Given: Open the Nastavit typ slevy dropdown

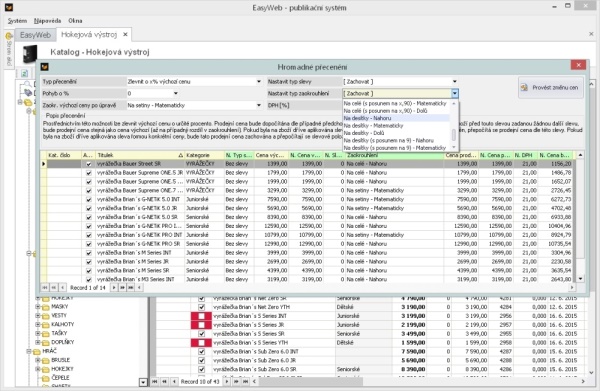Looking at the screenshot, I should coord(455,81).
